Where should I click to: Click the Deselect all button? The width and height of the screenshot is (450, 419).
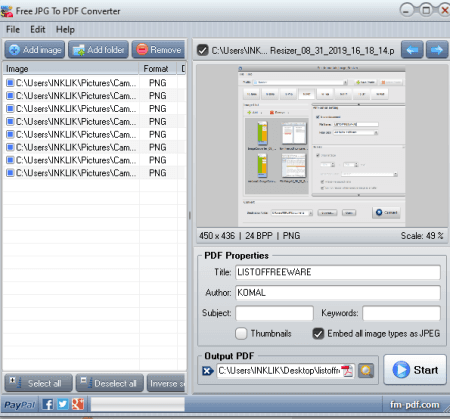tap(110, 383)
